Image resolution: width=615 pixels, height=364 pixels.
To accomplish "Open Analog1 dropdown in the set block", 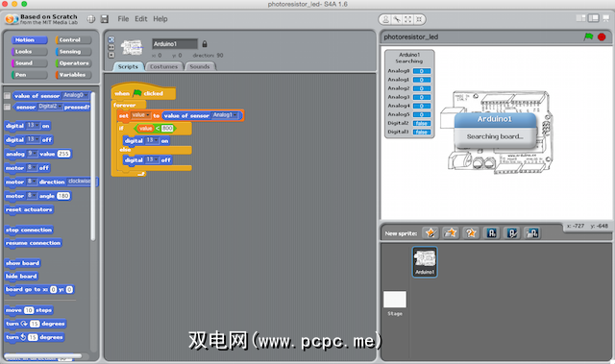I will (225, 115).
